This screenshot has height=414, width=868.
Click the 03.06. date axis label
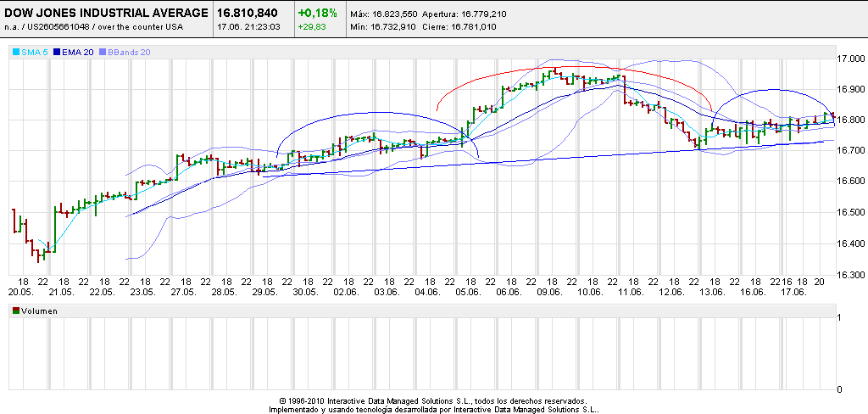(x=387, y=292)
